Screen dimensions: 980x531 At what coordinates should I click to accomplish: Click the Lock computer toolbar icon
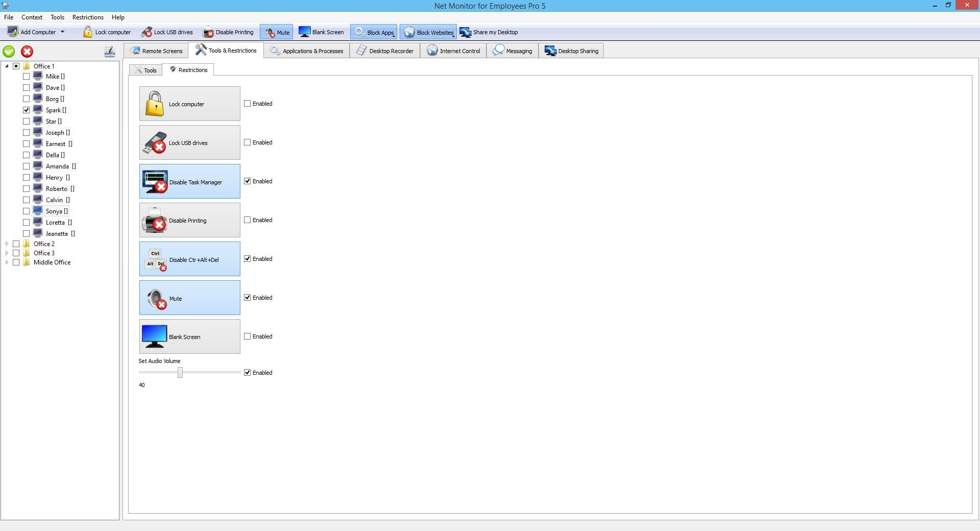point(88,32)
